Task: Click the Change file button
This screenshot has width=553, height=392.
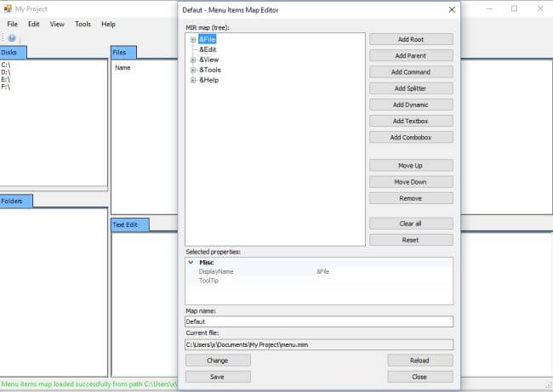Action: click(218, 361)
